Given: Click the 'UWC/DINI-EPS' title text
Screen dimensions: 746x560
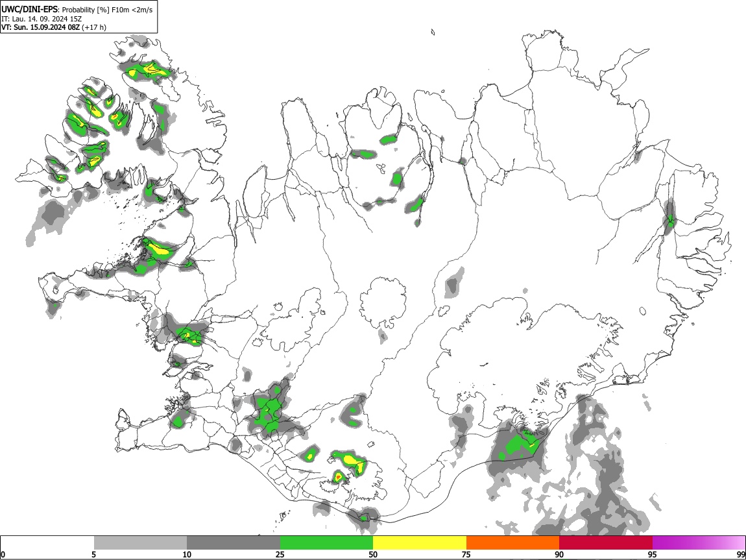Looking at the screenshot, I should click(30, 10).
